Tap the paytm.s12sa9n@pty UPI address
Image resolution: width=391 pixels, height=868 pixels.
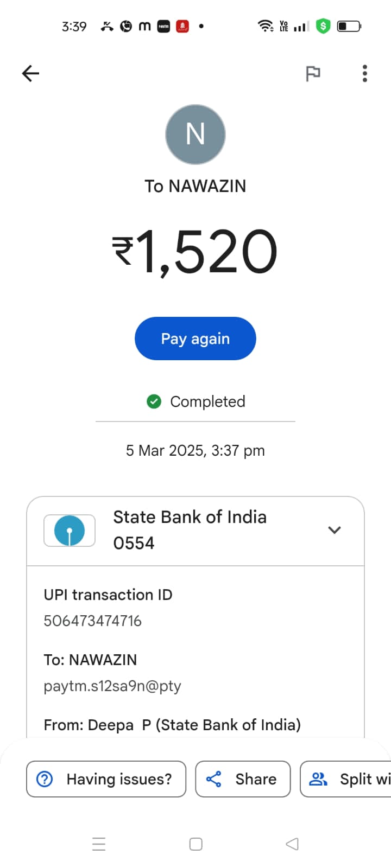click(112, 686)
